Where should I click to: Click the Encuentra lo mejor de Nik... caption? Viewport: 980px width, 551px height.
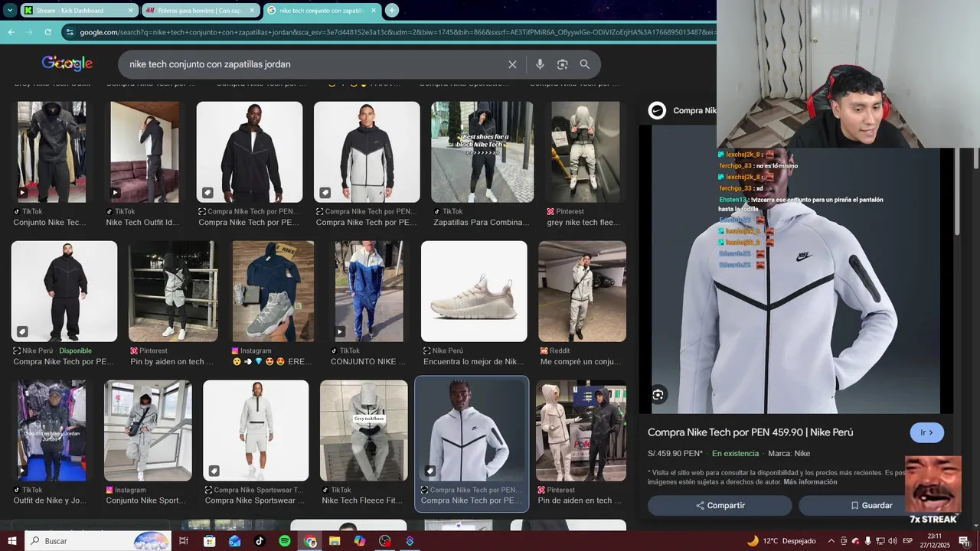pyautogui.click(x=474, y=361)
